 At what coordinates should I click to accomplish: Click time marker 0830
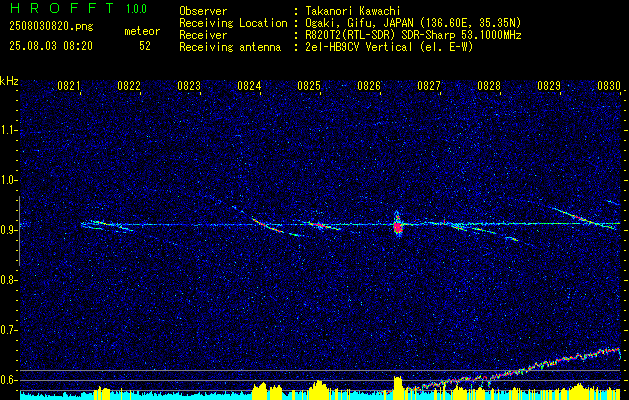tap(609, 86)
